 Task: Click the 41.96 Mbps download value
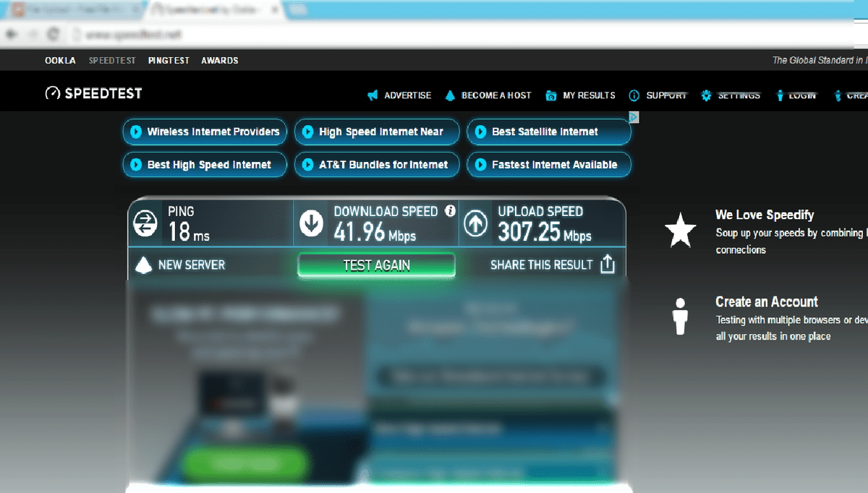375,232
